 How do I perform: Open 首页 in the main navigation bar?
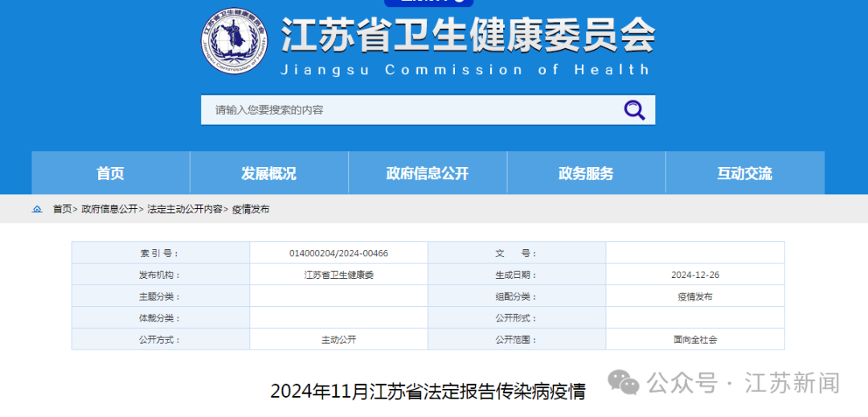pyautogui.click(x=110, y=174)
